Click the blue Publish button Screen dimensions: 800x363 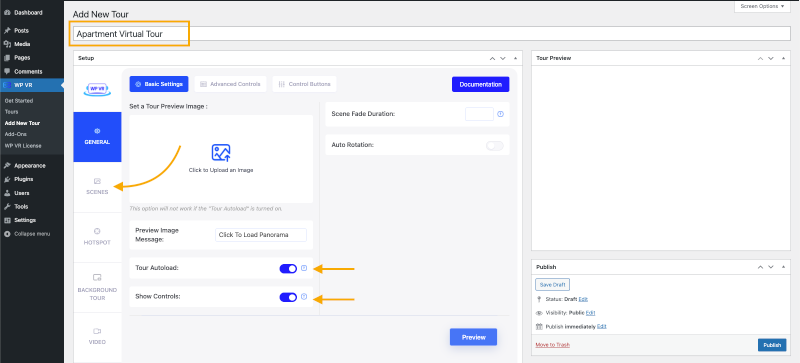pyautogui.click(x=772, y=345)
